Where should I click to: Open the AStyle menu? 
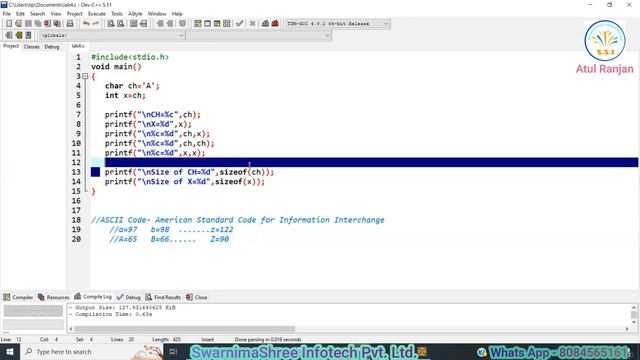(x=135, y=13)
